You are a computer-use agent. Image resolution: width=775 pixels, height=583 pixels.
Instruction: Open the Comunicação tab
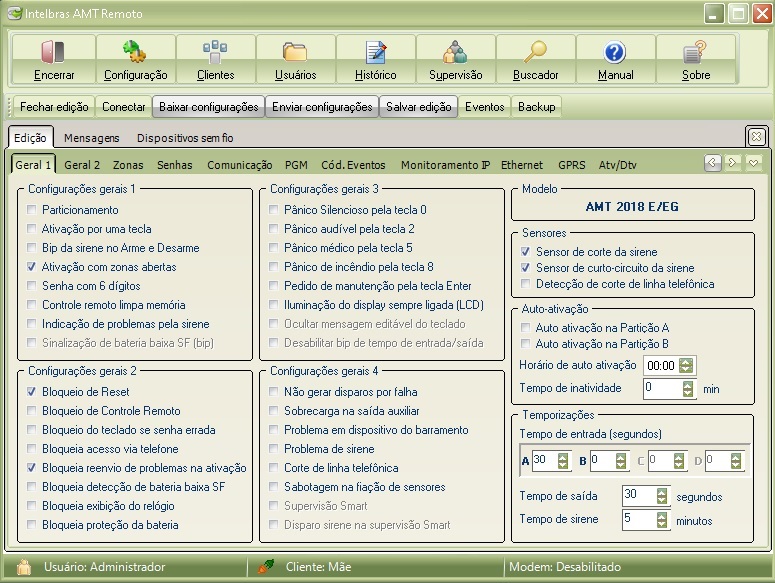click(240, 165)
